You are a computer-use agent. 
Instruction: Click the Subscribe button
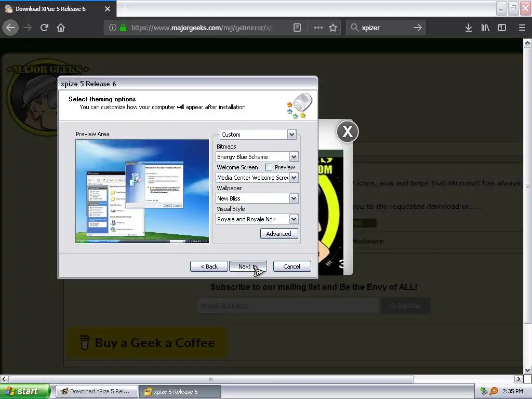point(405,305)
